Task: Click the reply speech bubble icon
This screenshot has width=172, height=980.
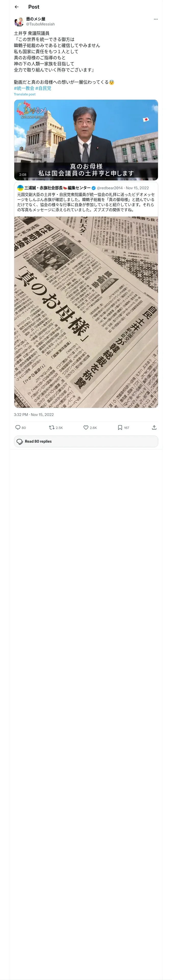Action: point(18,428)
